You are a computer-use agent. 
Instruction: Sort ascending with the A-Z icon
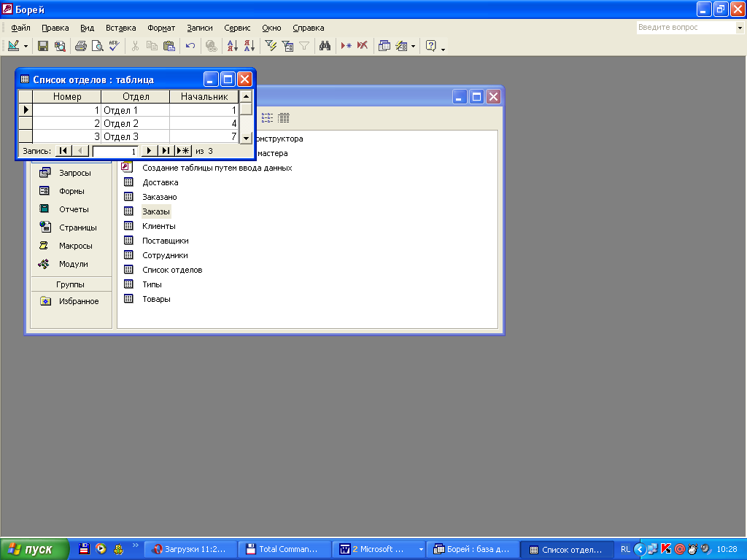(233, 46)
